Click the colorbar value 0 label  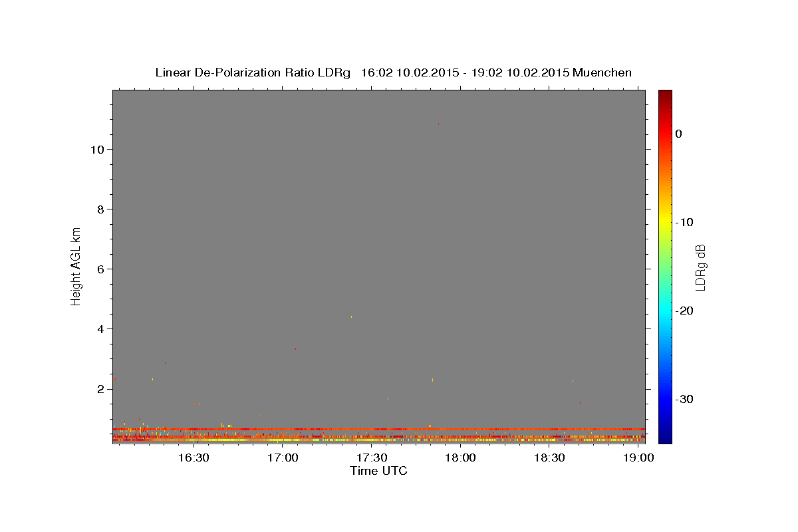point(679,134)
